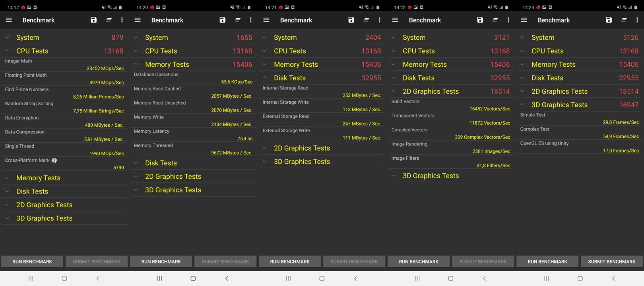The width and height of the screenshot is (644, 286).
Task: Expand the System row with score 879
Action: point(64,37)
